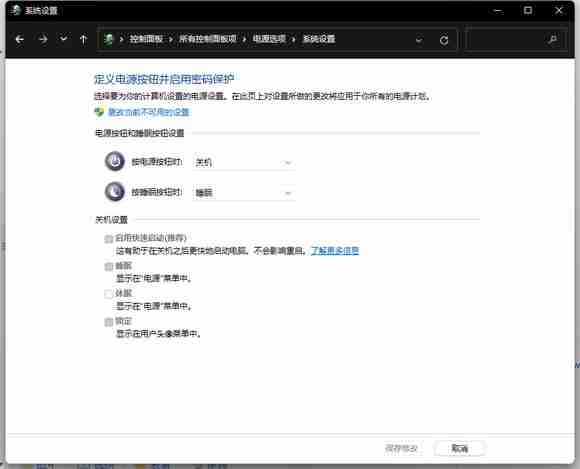This screenshot has height=469, width=580.
Task: Click 保存修改 button
Action: pos(401,448)
